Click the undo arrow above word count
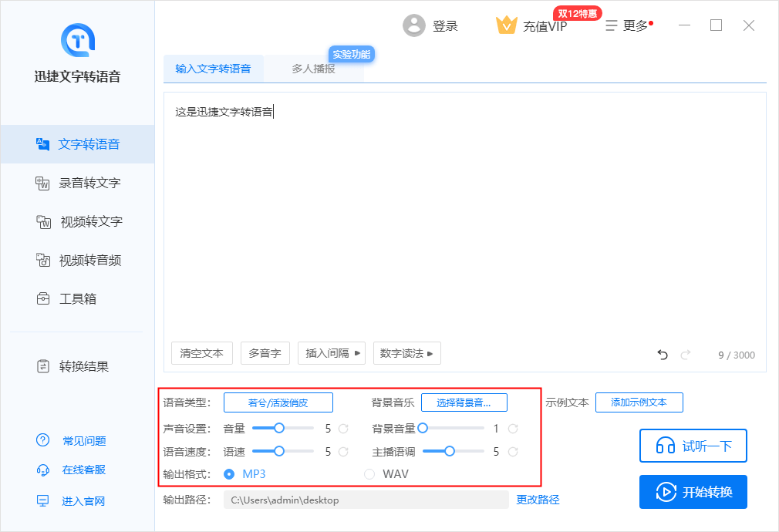This screenshot has height=532, width=779. (x=662, y=354)
